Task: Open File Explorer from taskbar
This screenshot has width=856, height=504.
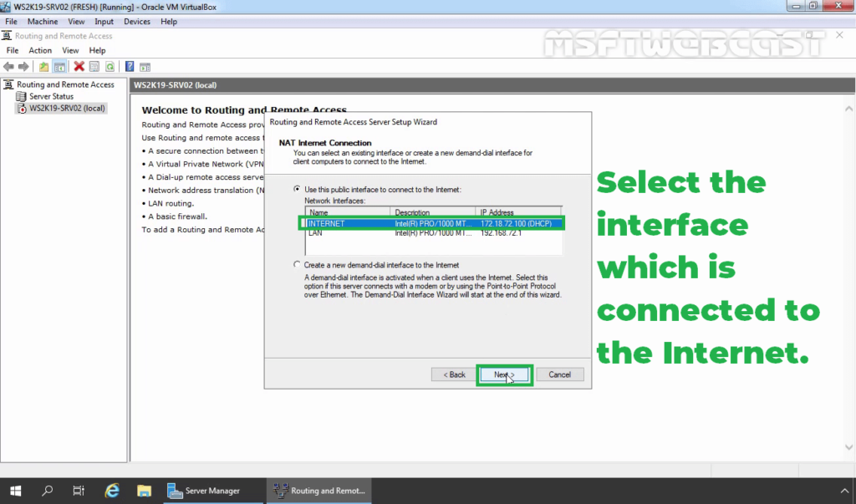Action: (144, 491)
